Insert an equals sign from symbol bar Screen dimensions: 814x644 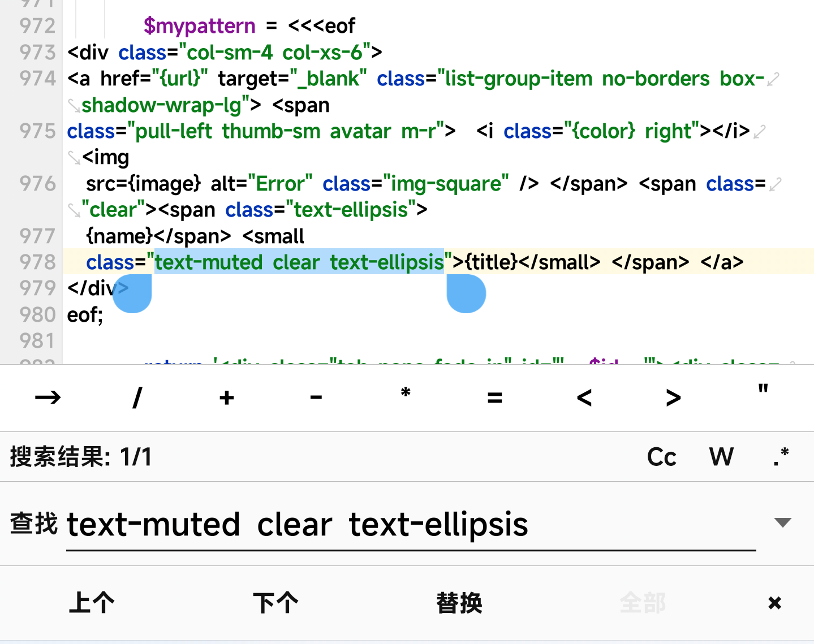coord(495,397)
